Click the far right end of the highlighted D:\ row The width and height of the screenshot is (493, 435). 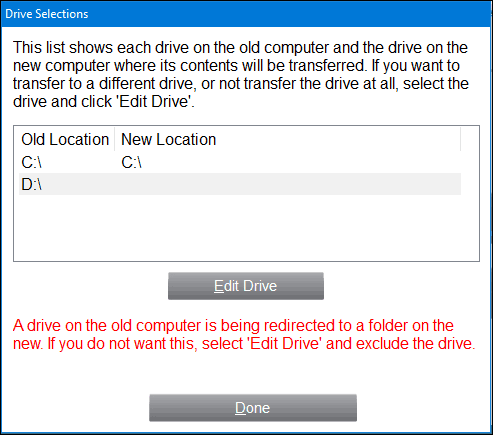click(453, 184)
